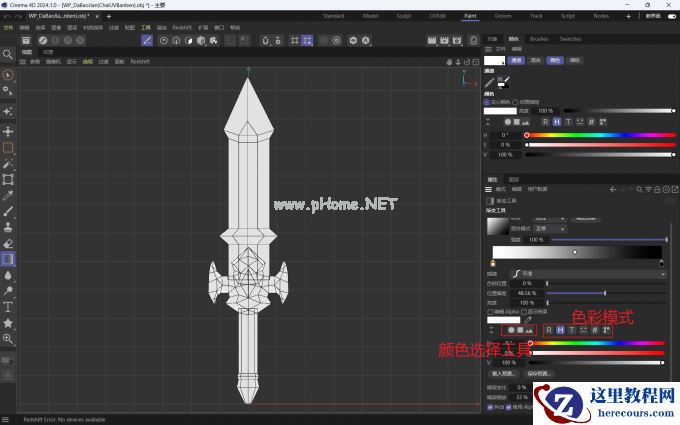680x425 pixels.
Task: Open the blend mode dropdown in gradient tool
Action: coord(550,229)
